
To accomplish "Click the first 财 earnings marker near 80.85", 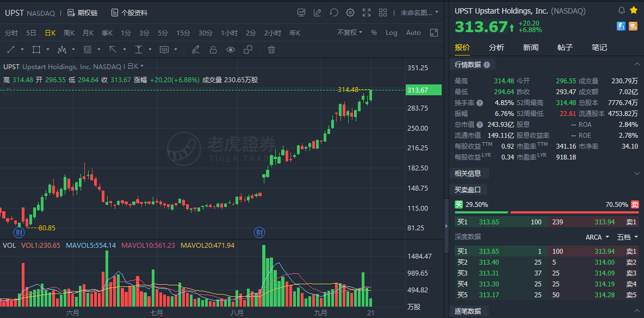I will pyautogui.click(x=19, y=233).
